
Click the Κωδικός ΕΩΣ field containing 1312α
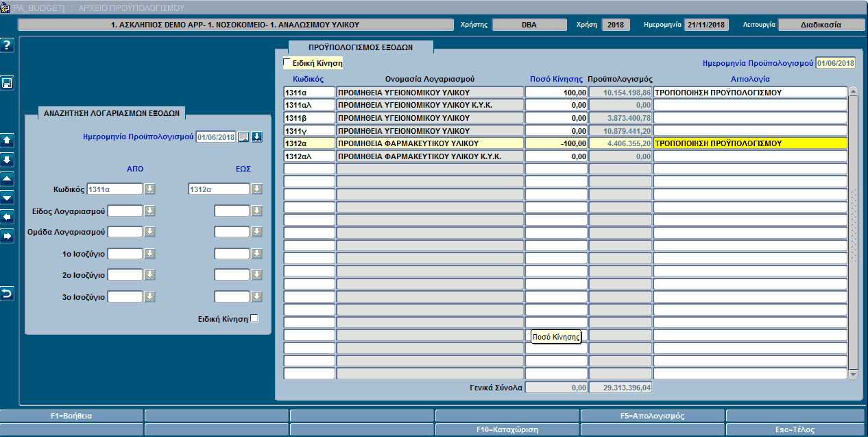(218, 189)
